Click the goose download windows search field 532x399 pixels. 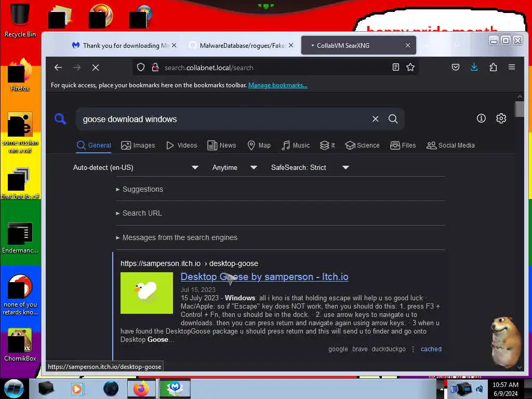point(224,119)
